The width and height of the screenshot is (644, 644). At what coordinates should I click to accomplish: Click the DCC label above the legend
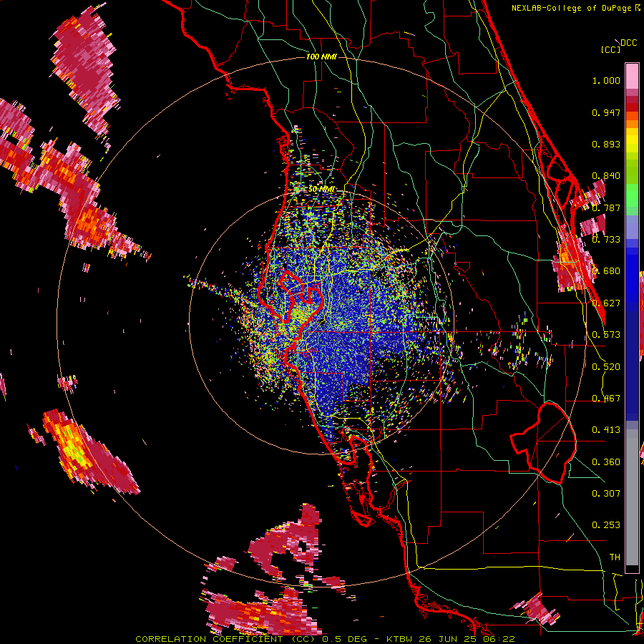point(628,43)
